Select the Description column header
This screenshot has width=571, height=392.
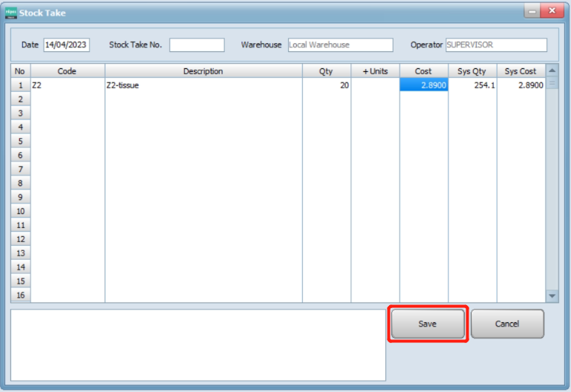pos(203,71)
